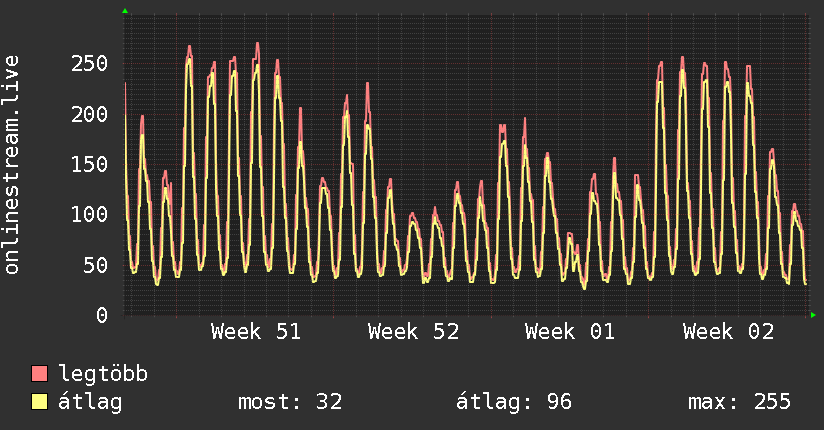Click the pink legtöbb legend swatch
824x430 pixels.
pyautogui.click(x=39, y=373)
